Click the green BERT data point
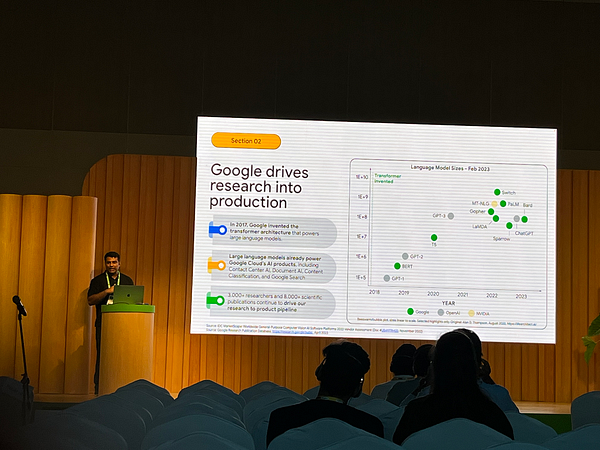The height and width of the screenshot is (450, 600). 397,266
